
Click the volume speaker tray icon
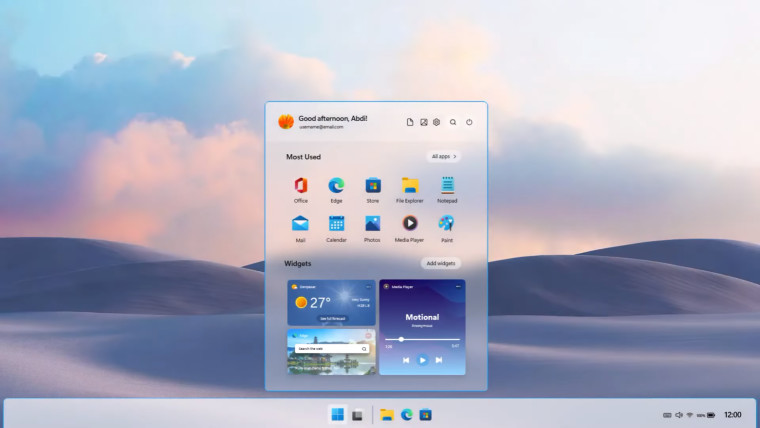click(x=679, y=415)
